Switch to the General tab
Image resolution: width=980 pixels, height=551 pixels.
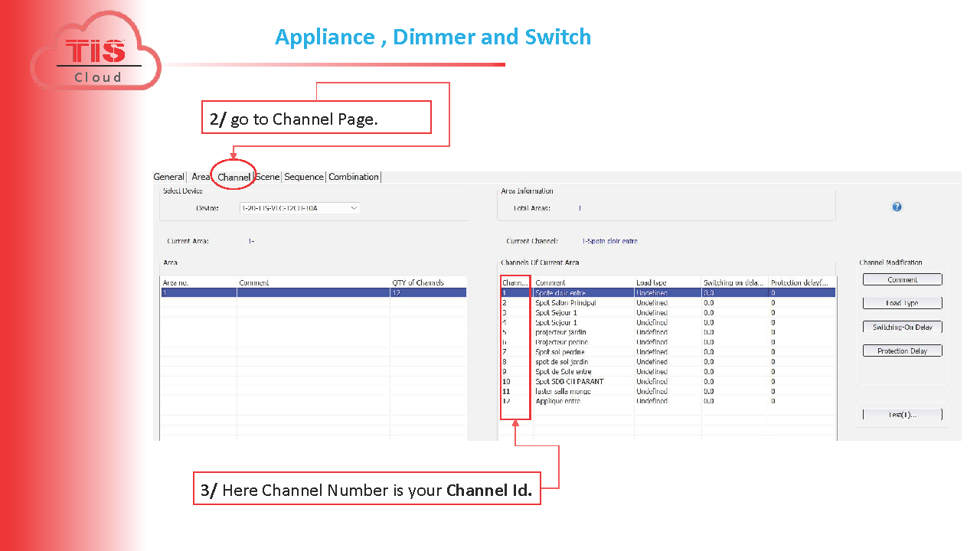coord(168,177)
